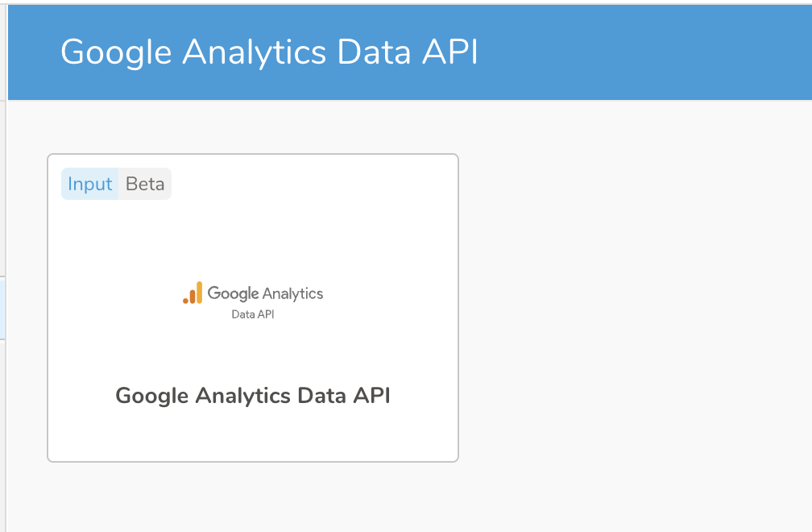
Task: Click the word Google in the card logo
Action: pyautogui.click(x=234, y=294)
